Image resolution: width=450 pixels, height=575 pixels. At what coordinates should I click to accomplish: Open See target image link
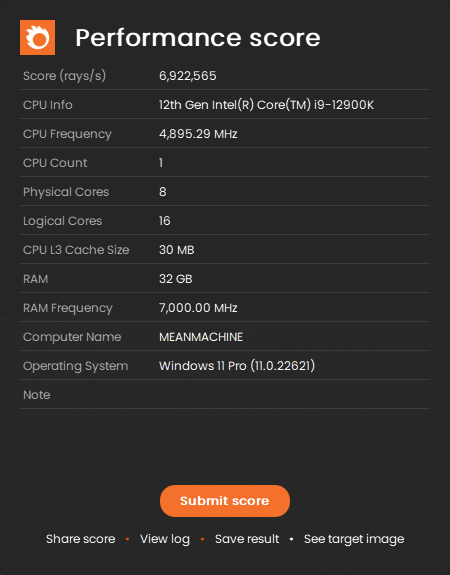point(354,539)
